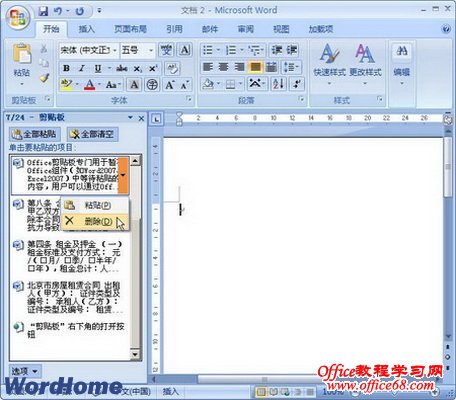Click the Office button logo
Image resolution: width=456 pixels, height=400 pixels.
(x=17, y=17)
